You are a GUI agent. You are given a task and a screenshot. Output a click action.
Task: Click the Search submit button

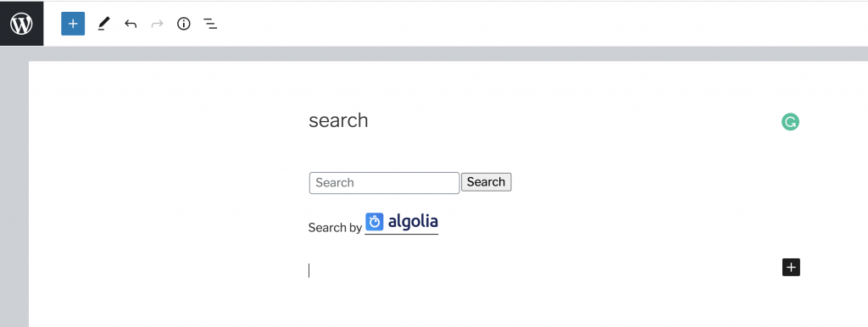[486, 182]
